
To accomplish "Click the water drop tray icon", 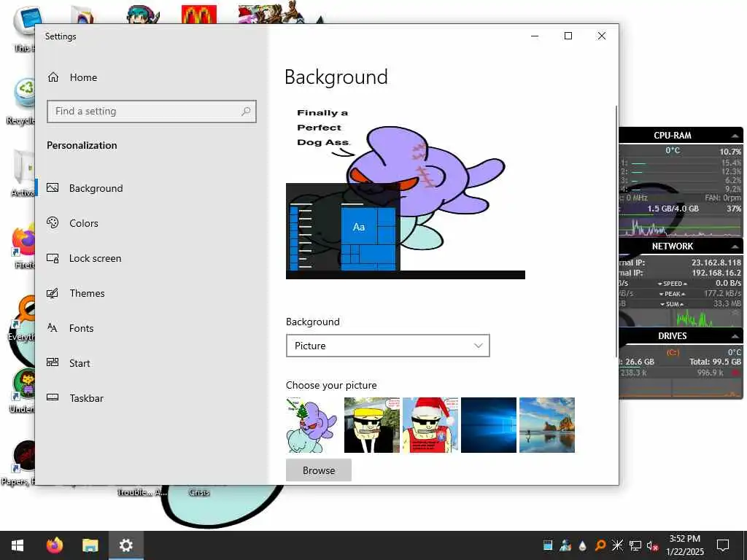I will (x=583, y=545).
